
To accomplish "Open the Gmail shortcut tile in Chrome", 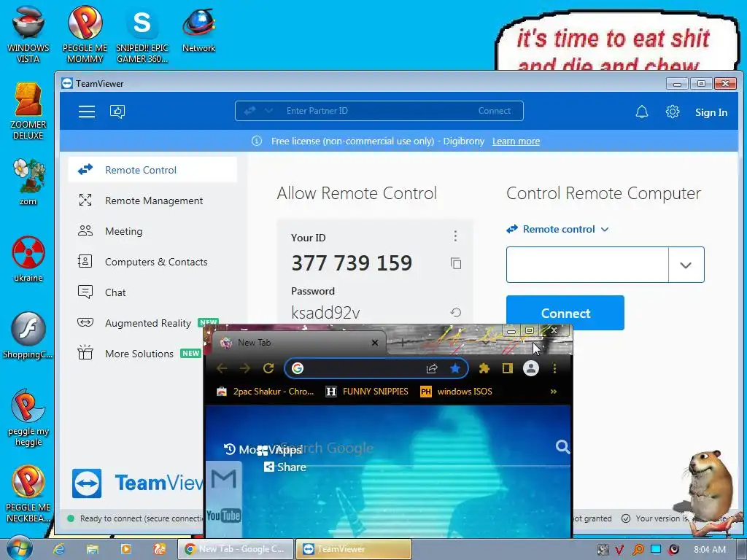I will (x=223, y=478).
